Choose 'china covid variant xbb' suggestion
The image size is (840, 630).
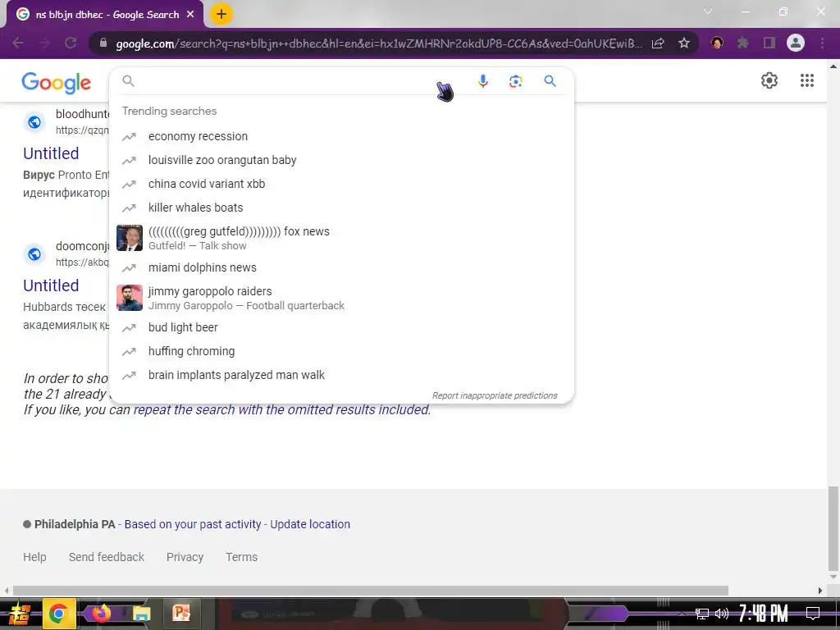point(341,184)
